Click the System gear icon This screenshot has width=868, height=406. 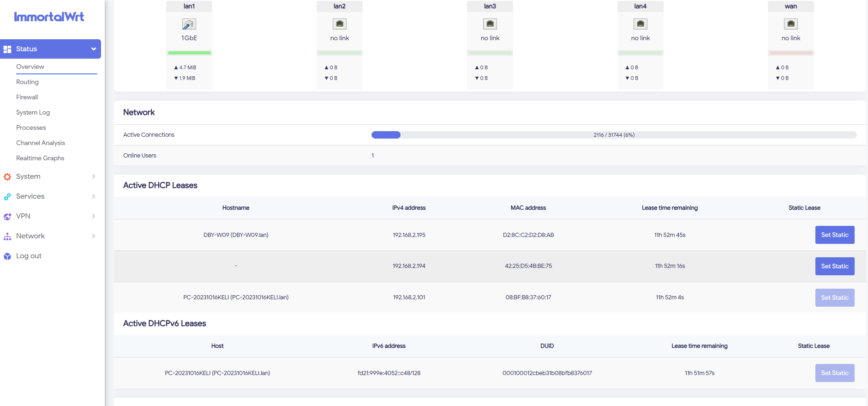tap(7, 176)
